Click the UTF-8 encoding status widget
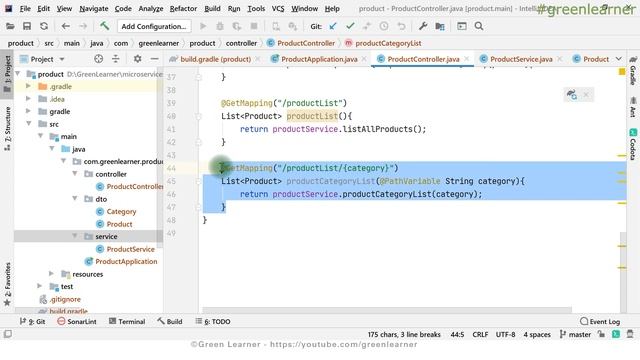The height and width of the screenshot is (360, 640). (x=505, y=335)
